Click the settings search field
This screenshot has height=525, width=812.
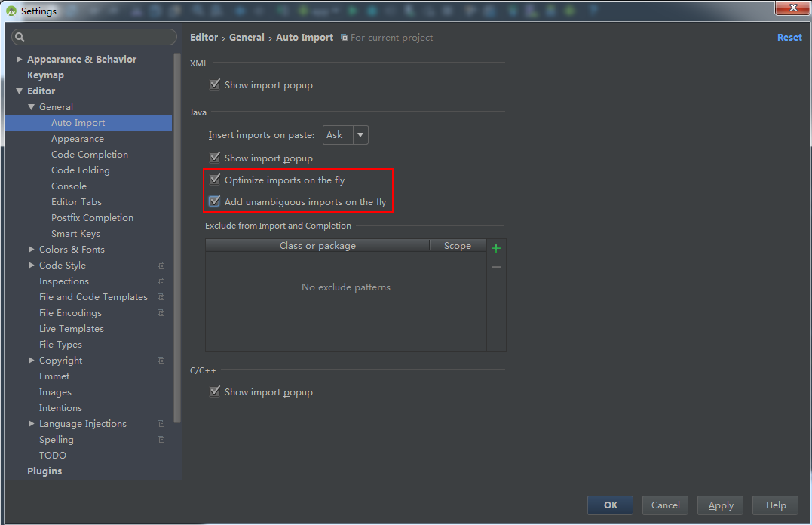[x=94, y=37]
